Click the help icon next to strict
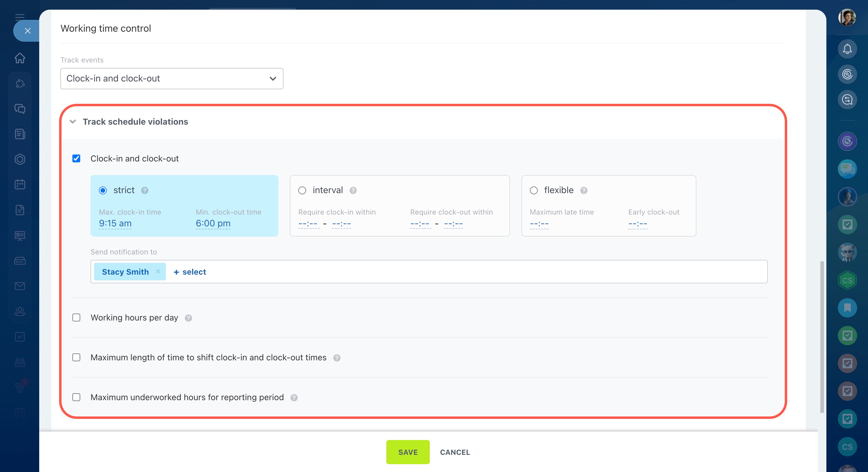868x472 pixels. pos(144,190)
